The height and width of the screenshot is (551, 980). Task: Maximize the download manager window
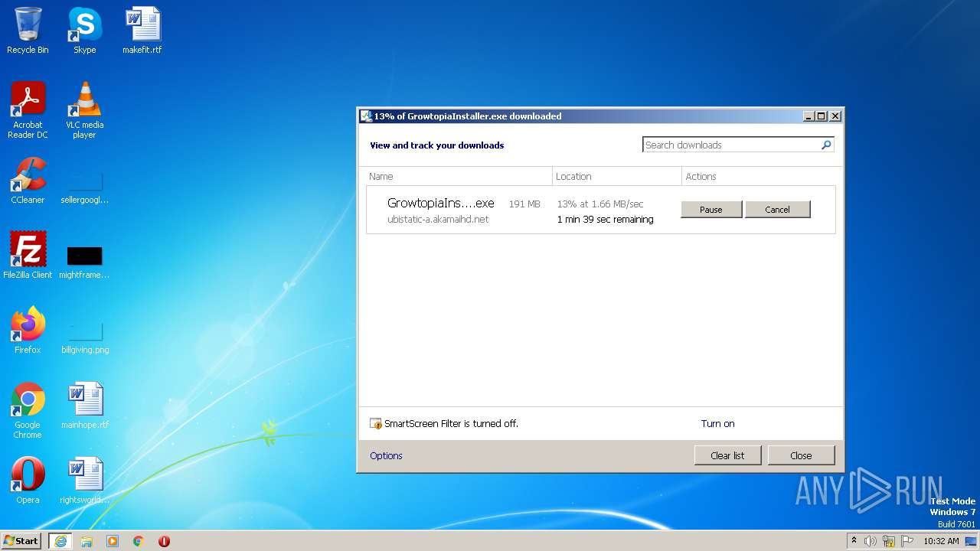822,116
